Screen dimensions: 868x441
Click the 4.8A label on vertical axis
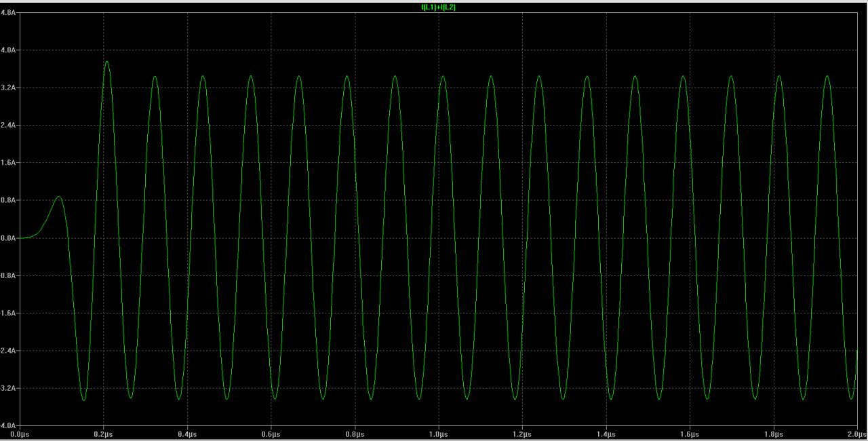(9, 13)
